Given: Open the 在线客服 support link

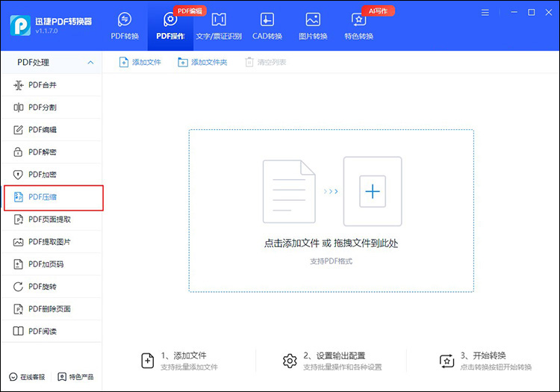Looking at the screenshot, I should point(28,376).
